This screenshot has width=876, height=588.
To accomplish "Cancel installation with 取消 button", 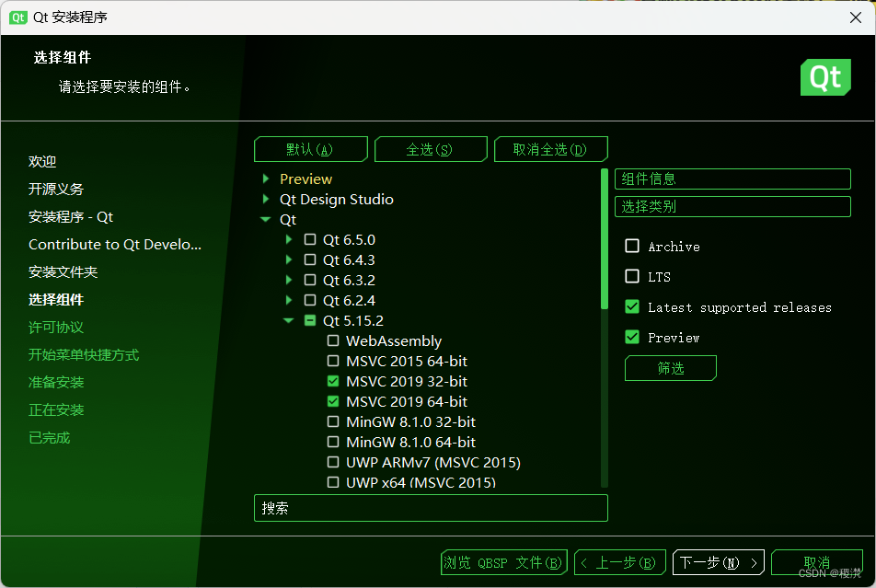I will pyautogui.click(x=817, y=562).
